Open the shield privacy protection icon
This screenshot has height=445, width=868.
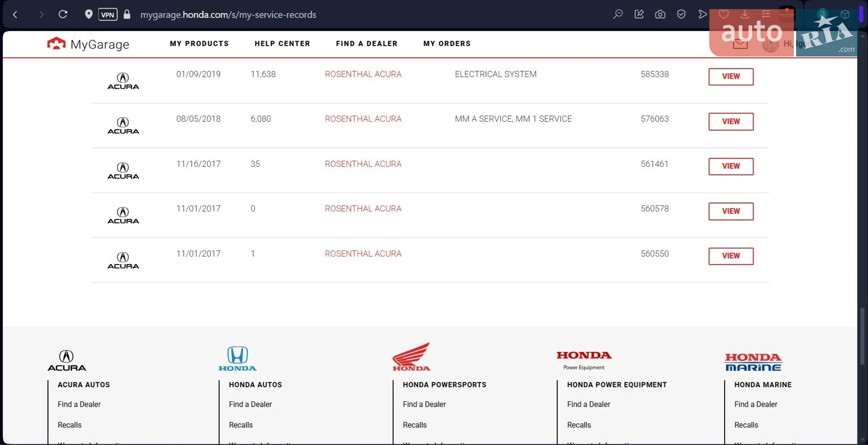(x=681, y=14)
